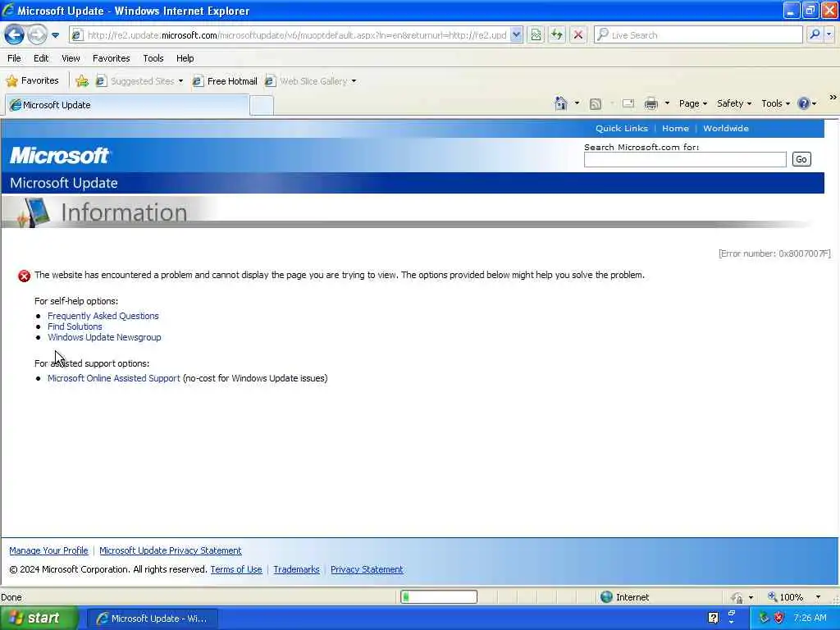Image resolution: width=840 pixels, height=630 pixels.
Task: Open the Edit menu
Action: tap(41, 58)
